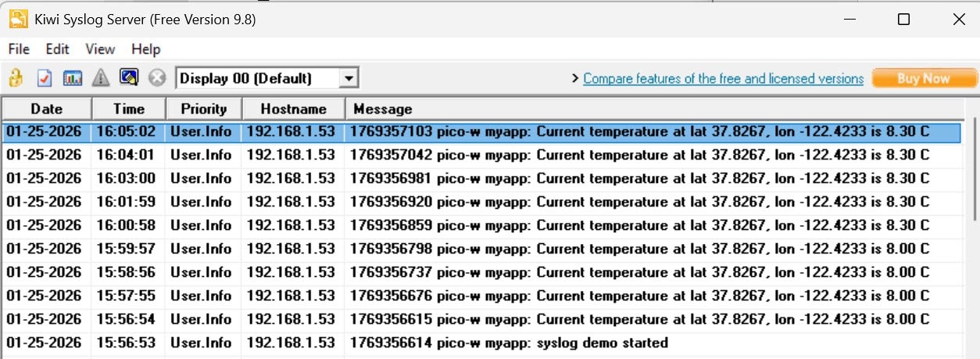Viewport: 980px width, 359px height.
Task: Click the Priority column header
Action: (204, 109)
